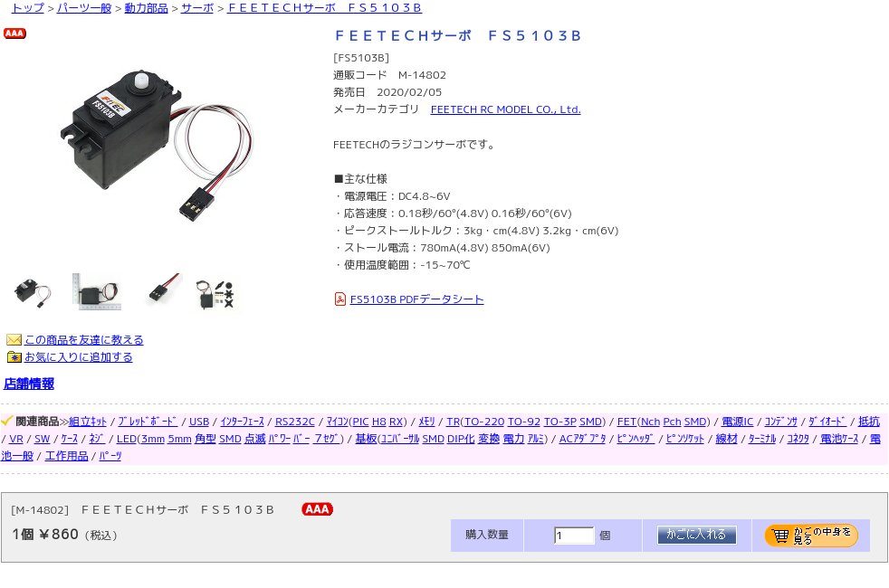Select first servo thumbnail image

(x=32, y=293)
